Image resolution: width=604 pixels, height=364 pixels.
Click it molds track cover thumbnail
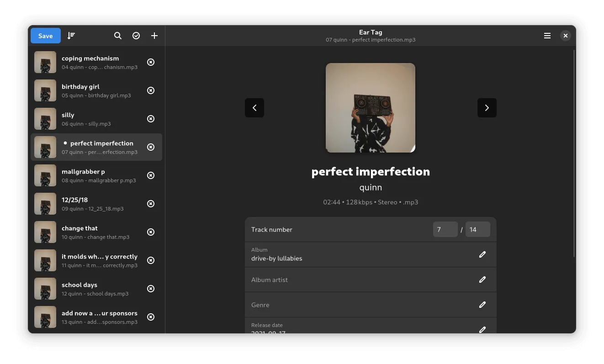45,260
